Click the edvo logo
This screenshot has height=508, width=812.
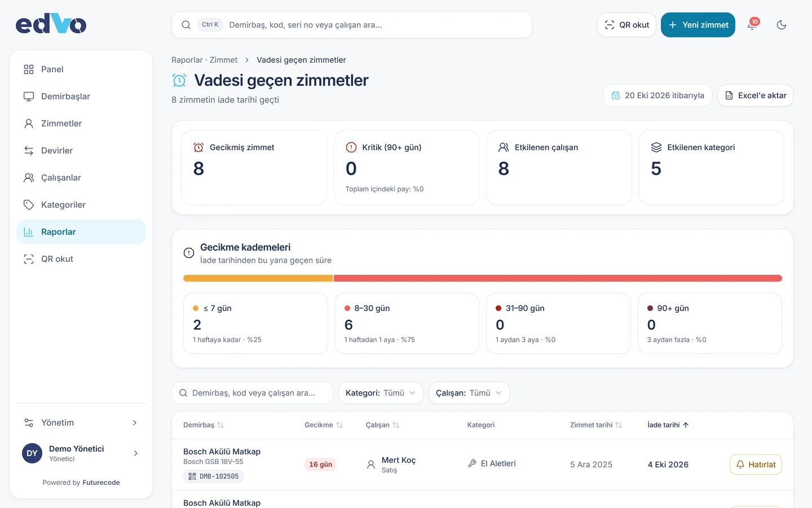(x=51, y=24)
